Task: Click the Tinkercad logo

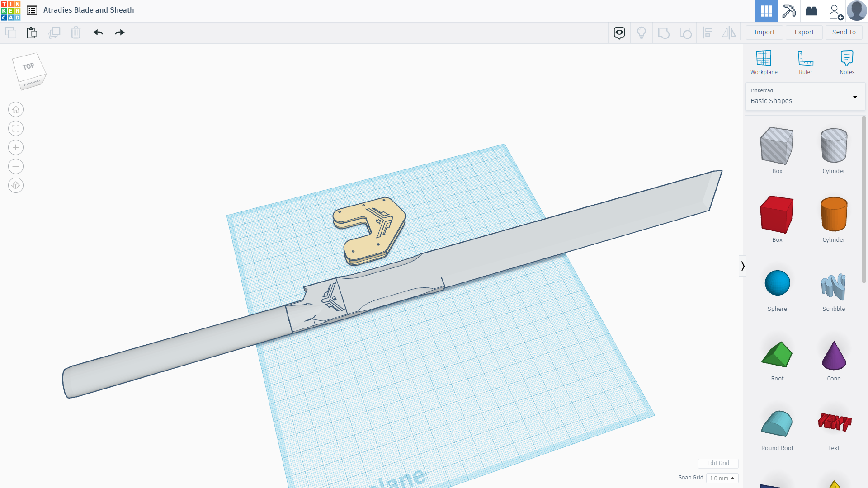Action: click(11, 10)
